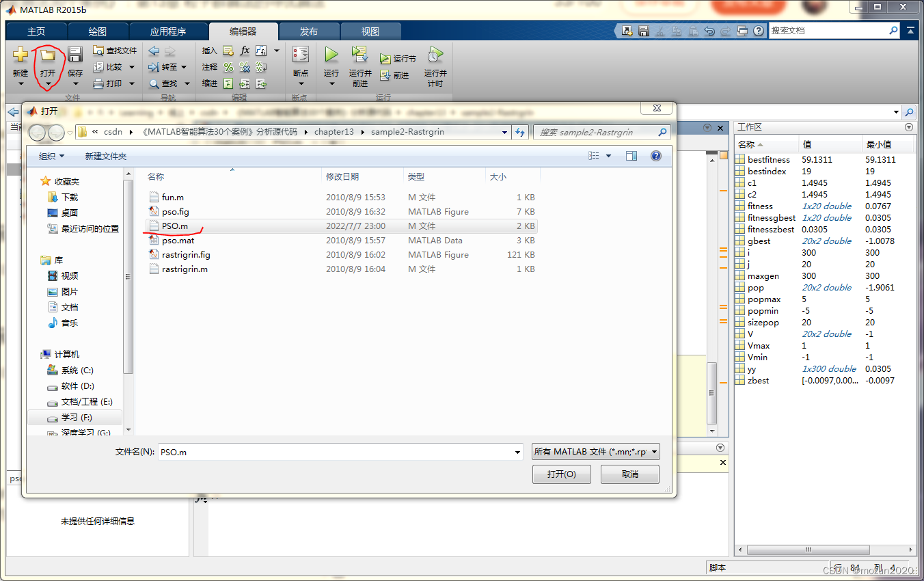Click the insert section icon

pyautogui.click(x=228, y=51)
